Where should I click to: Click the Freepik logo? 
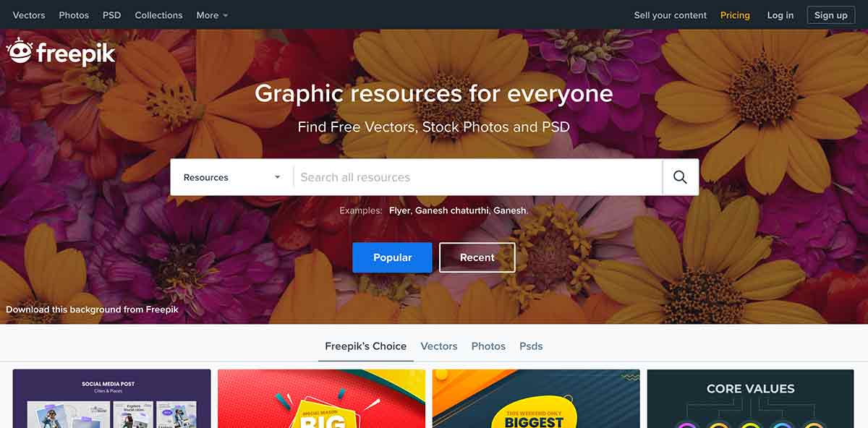61,52
